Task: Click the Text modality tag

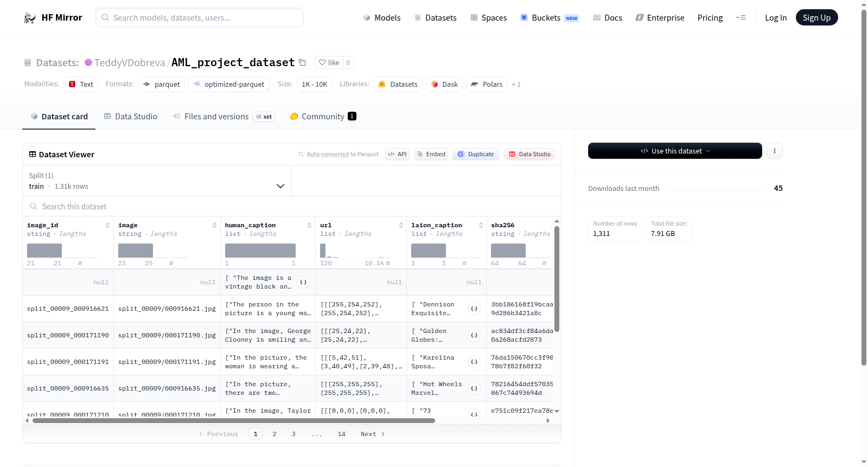Action: coord(81,84)
